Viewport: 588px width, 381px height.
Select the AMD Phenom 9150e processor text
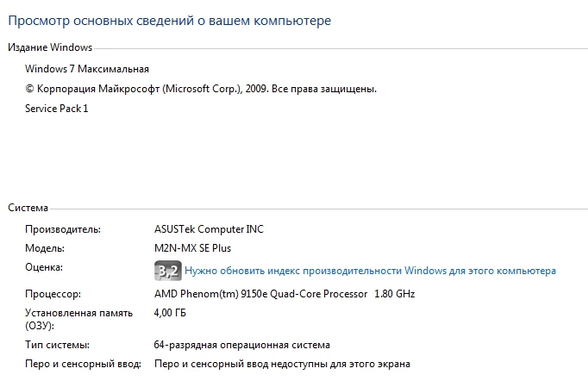[x=284, y=294]
